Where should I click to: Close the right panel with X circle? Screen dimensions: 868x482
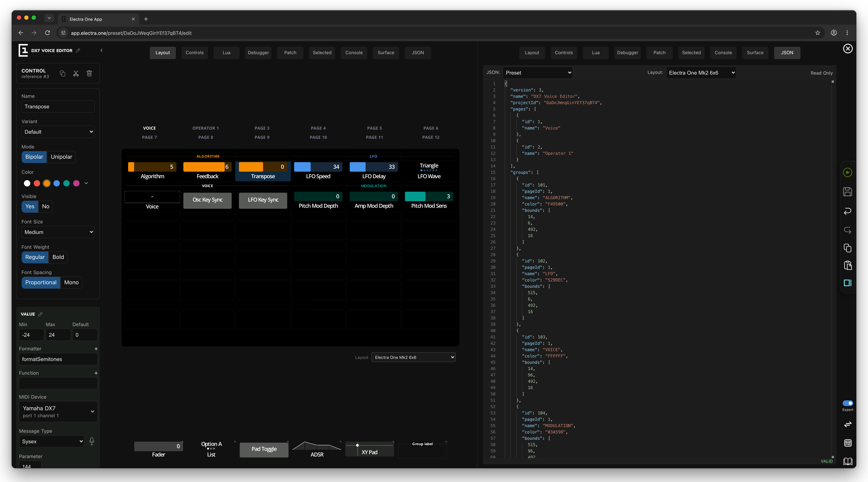tap(848, 49)
